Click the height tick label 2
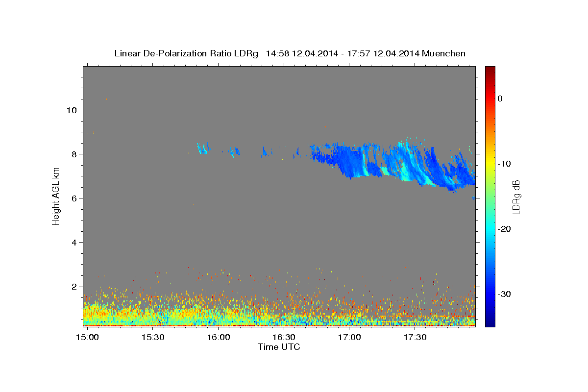Viewport: 588px width, 392px height. [73, 286]
